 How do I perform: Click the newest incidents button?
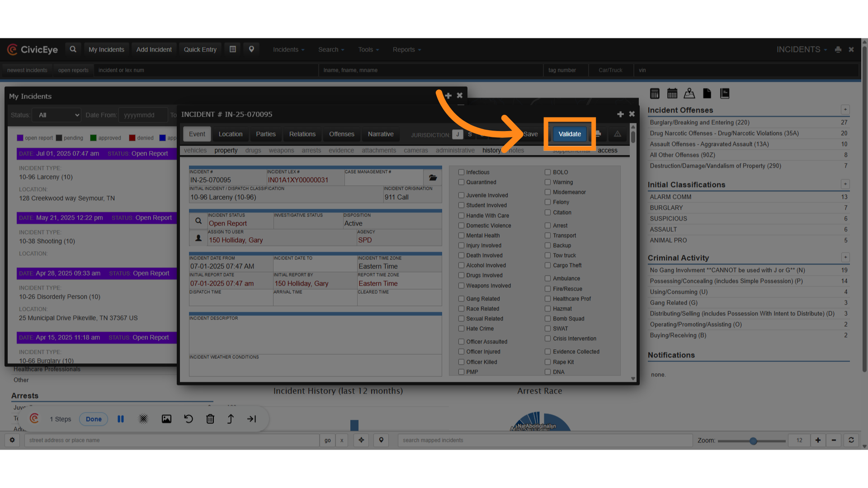[27, 70]
